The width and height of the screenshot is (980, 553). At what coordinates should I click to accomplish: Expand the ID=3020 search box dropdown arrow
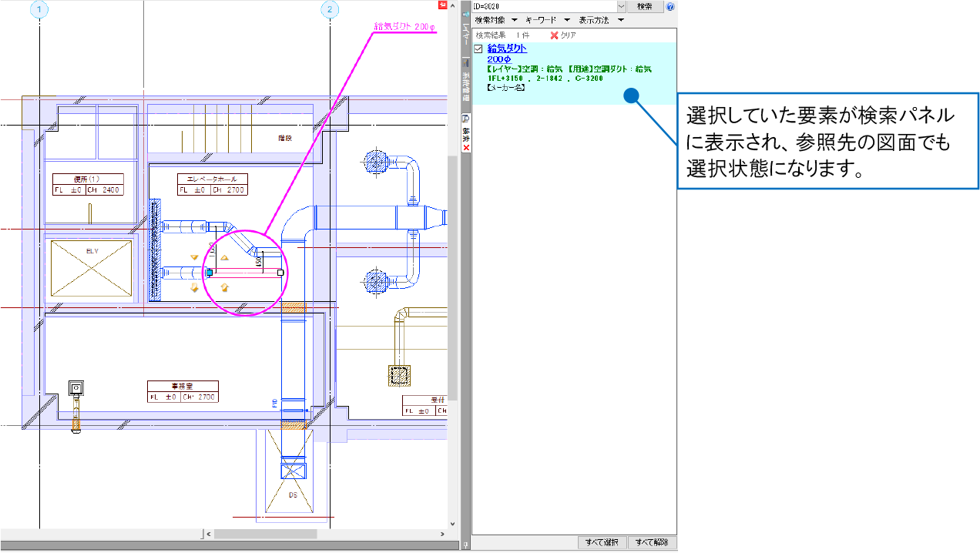[x=621, y=6]
